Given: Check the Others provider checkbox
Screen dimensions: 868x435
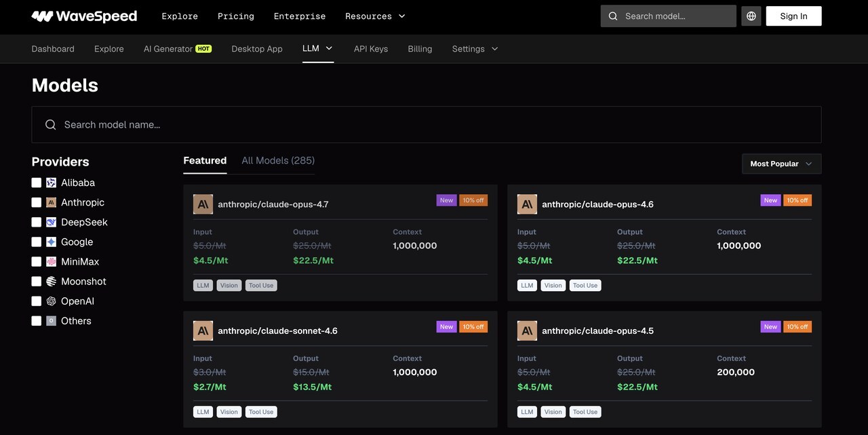Looking at the screenshot, I should point(37,320).
